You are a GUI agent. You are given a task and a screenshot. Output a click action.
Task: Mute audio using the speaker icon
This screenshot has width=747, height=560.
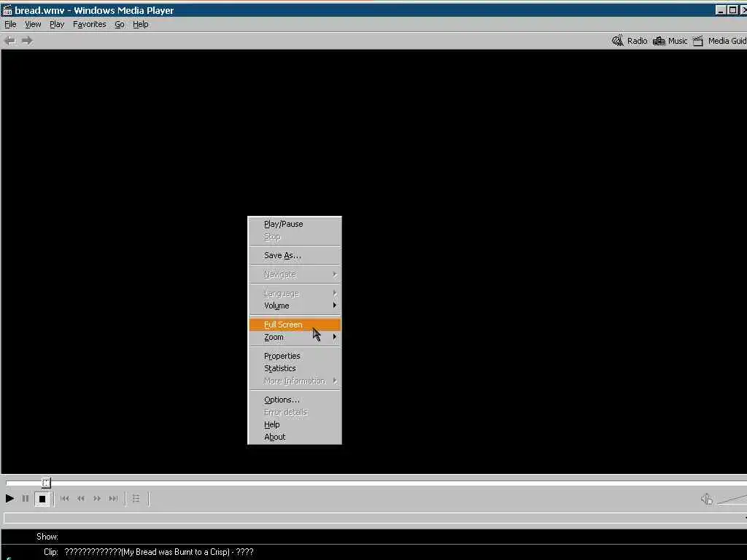click(707, 499)
